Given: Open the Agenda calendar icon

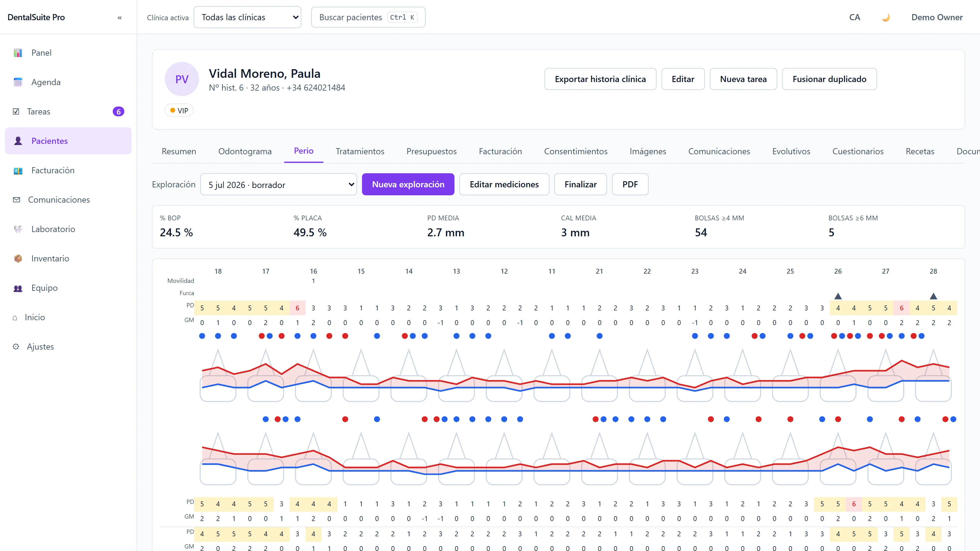Looking at the screenshot, I should tap(18, 82).
